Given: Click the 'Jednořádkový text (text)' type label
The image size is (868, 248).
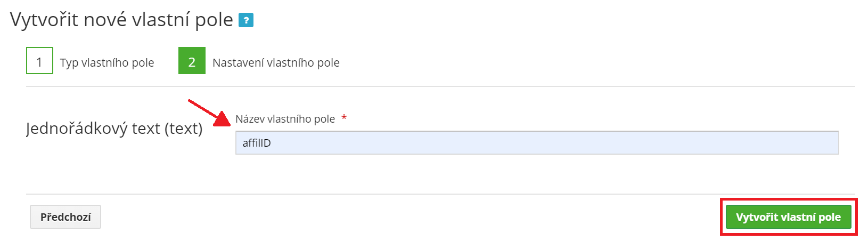Looking at the screenshot, I should [x=114, y=129].
